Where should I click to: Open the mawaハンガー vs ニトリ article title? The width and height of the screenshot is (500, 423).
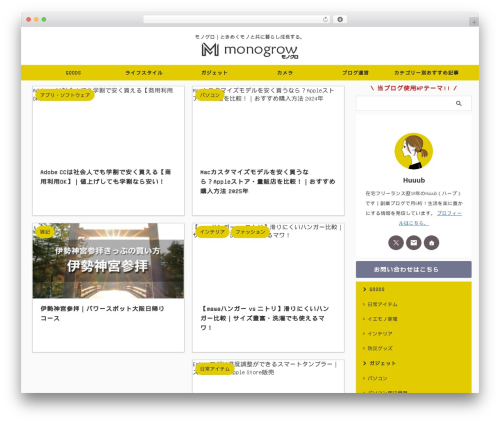(265, 318)
